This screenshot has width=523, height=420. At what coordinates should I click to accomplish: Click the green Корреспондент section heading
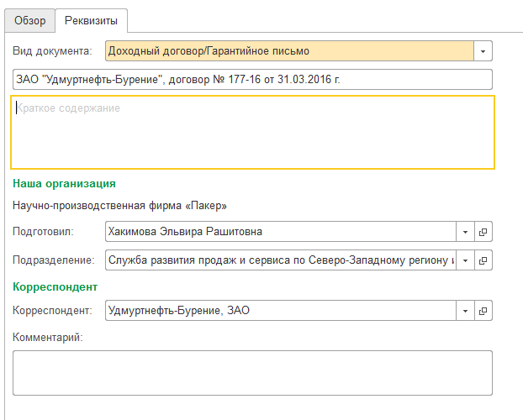pos(55,287)
